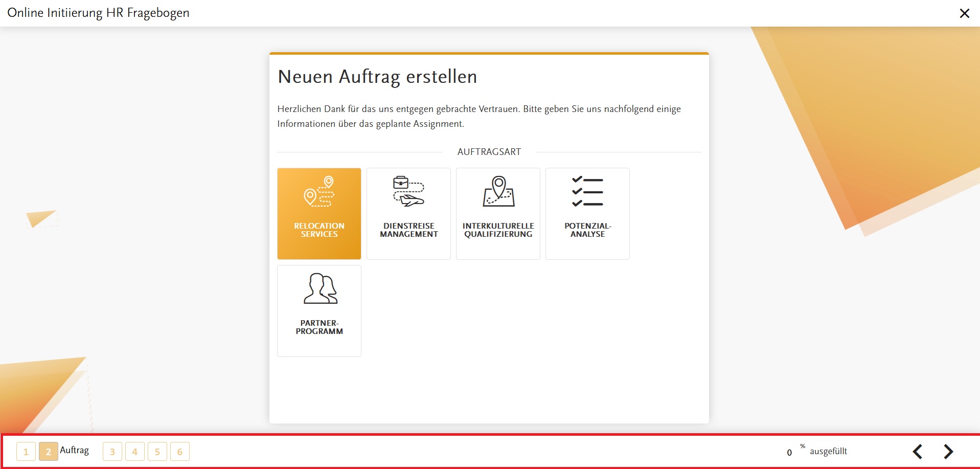Screen dimensions: 980x469
Task: Jump to step 4
Action: [135, 452]
